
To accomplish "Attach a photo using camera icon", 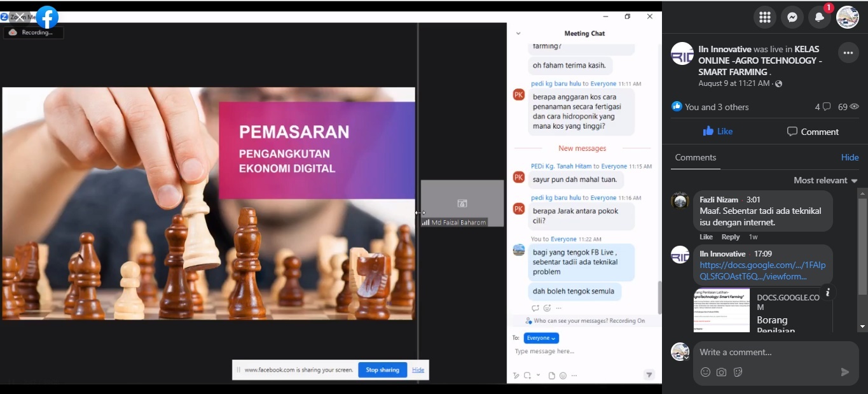I will coord(721,372).
